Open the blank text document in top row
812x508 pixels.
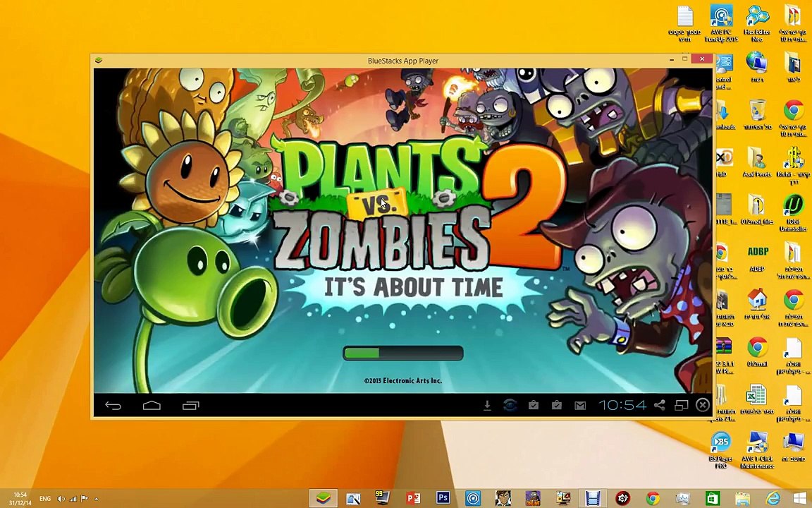tap(684, 23)
